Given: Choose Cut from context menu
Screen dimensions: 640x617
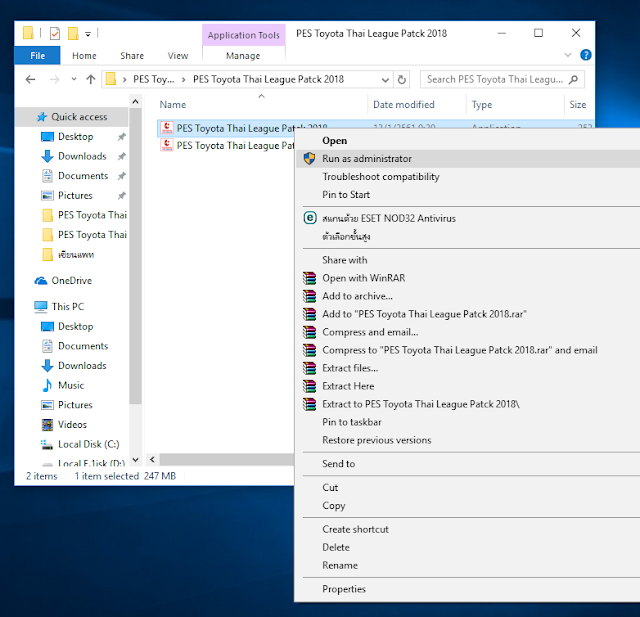Looking at the screenshot, I should tap(330, 487).
